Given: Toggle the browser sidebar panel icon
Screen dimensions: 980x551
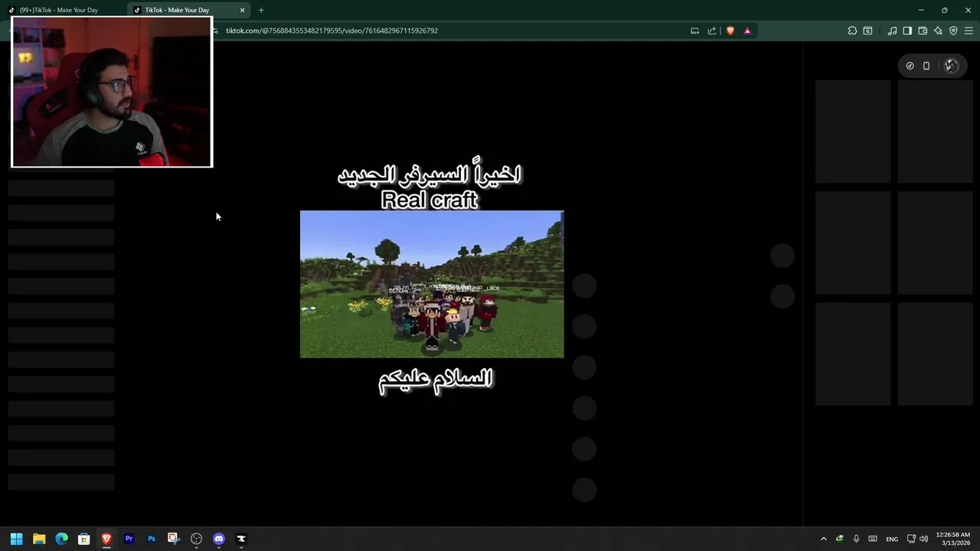Looking at the screenshot, I should tap(907, 31).
